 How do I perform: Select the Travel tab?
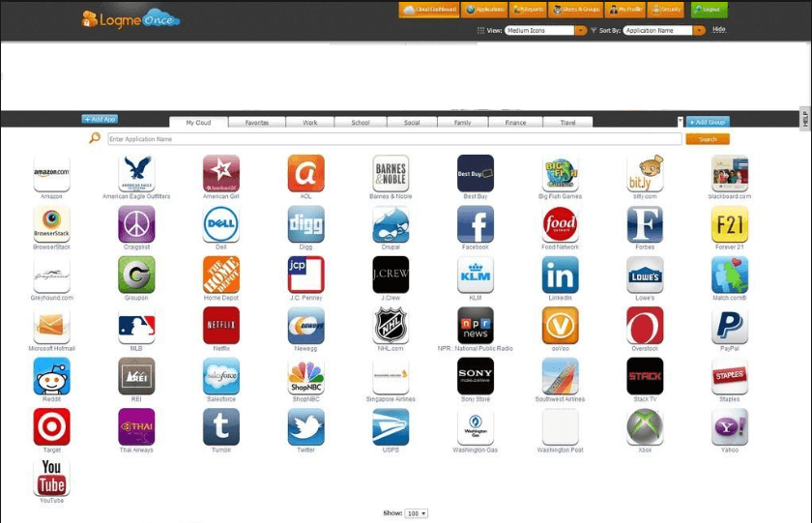567,123
